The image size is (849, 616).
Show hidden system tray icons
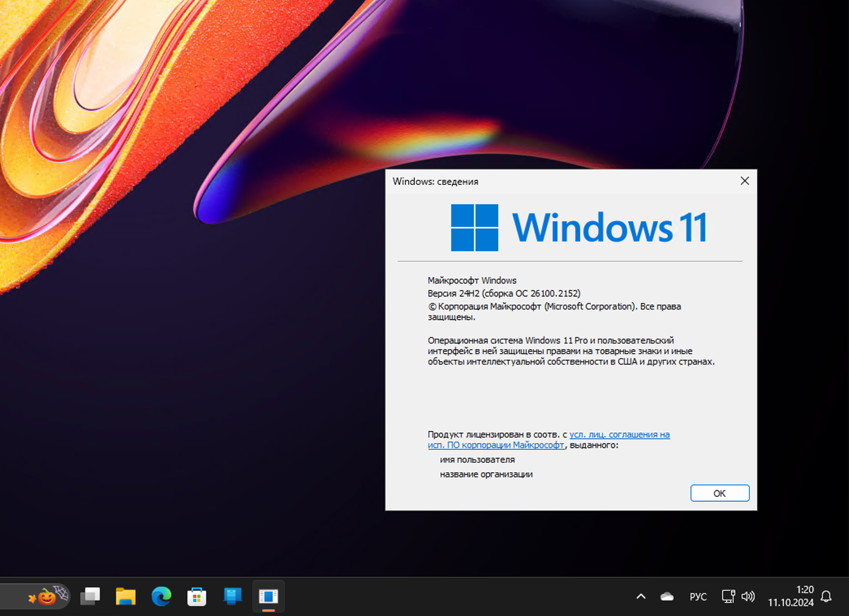[641, 596]
